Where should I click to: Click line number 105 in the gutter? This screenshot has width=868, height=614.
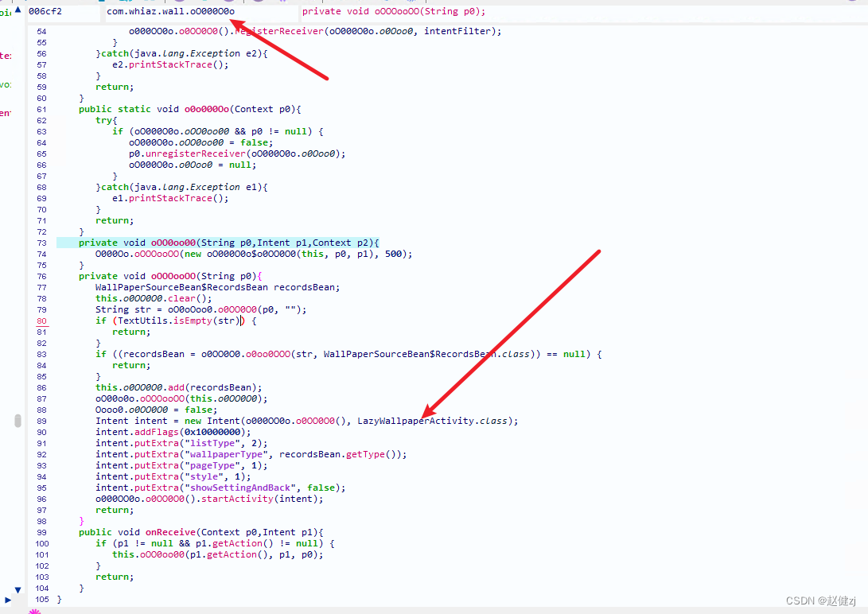(x=42, y=599)
